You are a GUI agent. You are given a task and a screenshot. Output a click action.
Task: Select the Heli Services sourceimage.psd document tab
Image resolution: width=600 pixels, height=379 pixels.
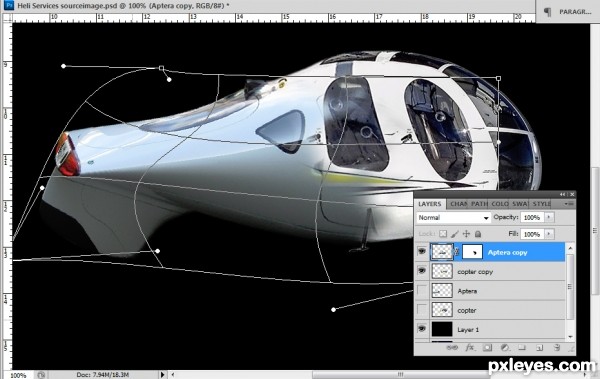click(122, 5)
